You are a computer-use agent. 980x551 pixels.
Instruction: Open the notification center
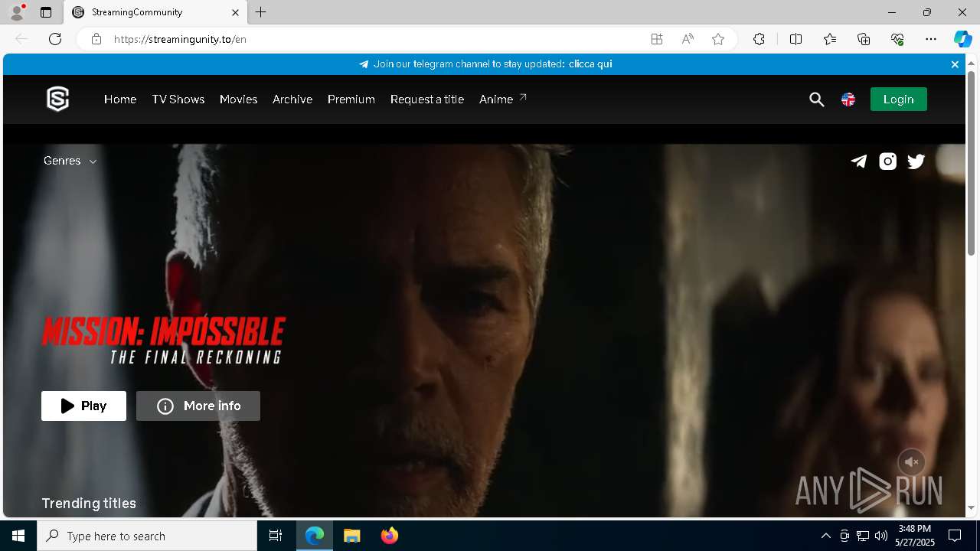pyautogui.click(x=955, y=536)
